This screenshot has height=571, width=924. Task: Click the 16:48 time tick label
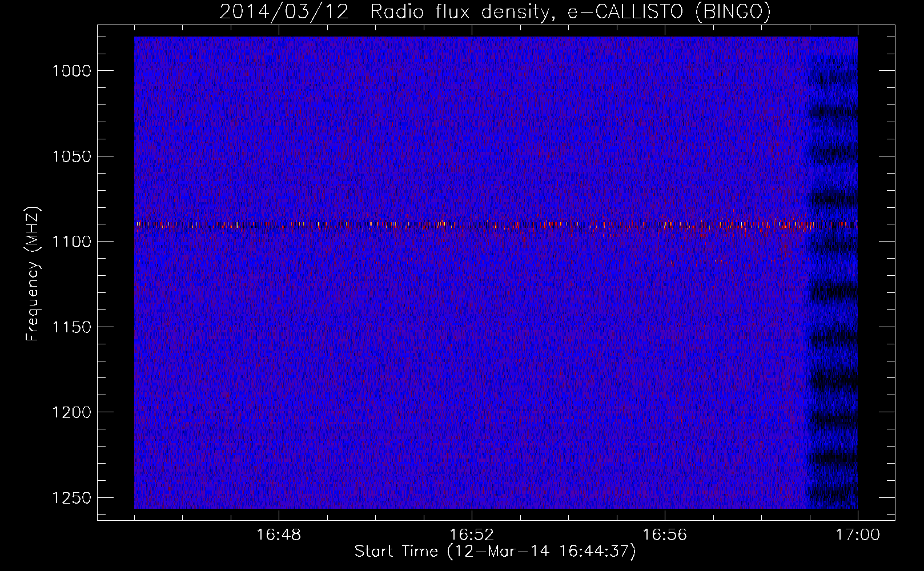pos(279,535)
